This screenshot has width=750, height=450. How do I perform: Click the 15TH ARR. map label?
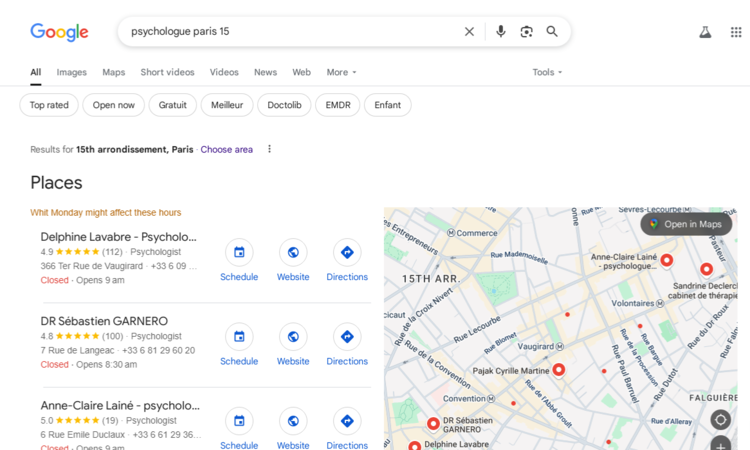click(430, 279)
